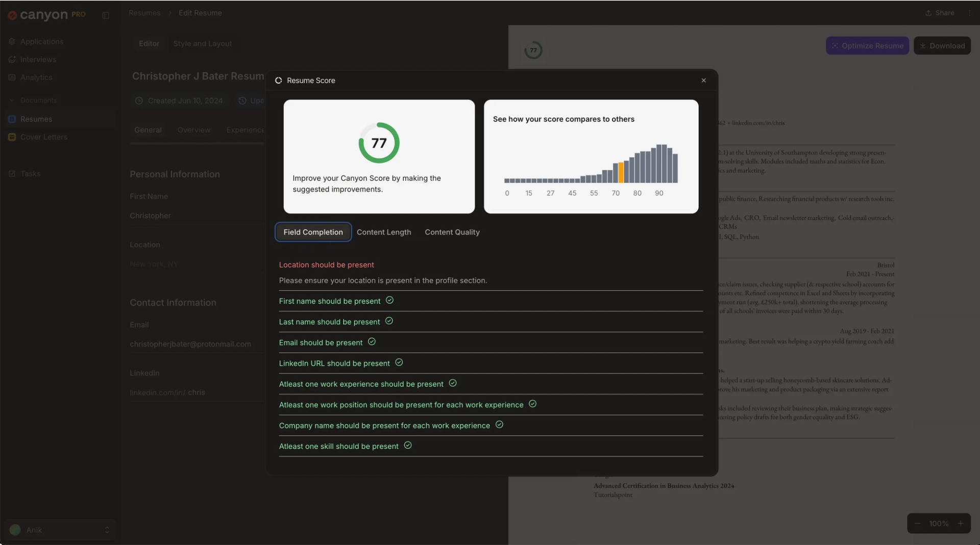Click the Location input field
Screen dimensions: 980x545
197,264
